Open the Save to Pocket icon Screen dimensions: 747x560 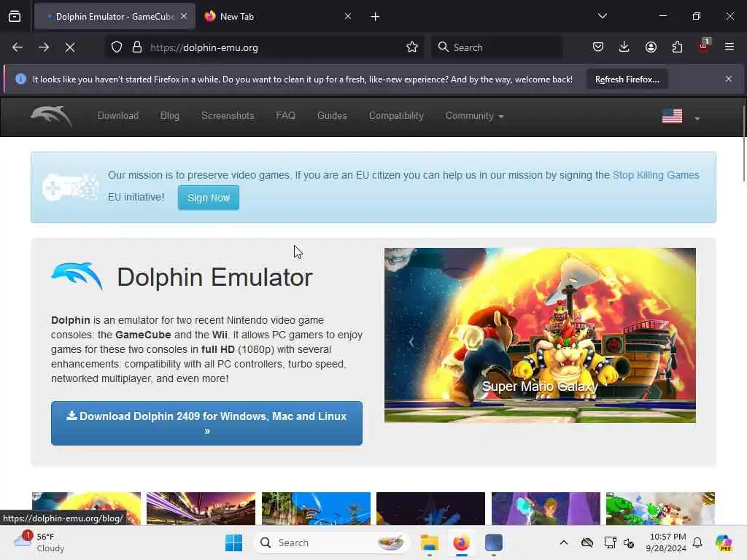tap(598, 47)
